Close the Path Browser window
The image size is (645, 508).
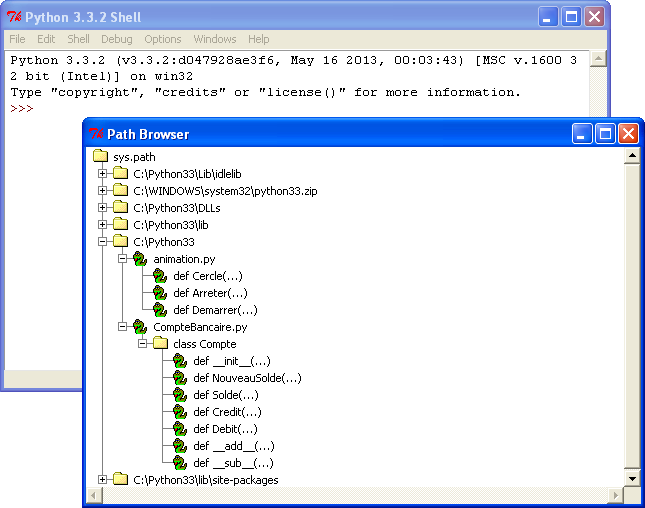point(629,134)
